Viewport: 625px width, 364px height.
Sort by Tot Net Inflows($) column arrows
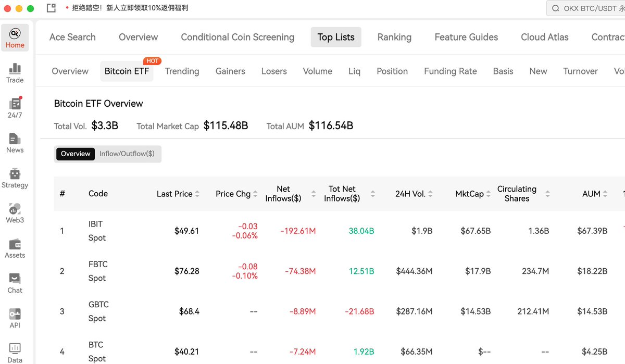pyautogui.click(x=373, y=194)
